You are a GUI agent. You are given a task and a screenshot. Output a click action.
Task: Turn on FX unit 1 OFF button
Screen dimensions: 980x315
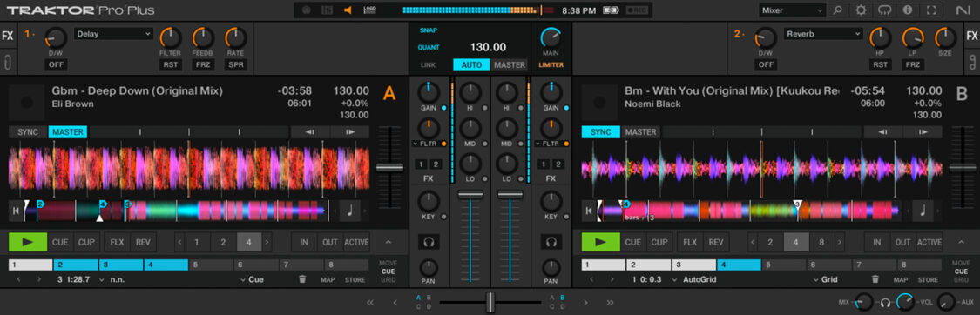pyautogui.click(x=56, y=65)
